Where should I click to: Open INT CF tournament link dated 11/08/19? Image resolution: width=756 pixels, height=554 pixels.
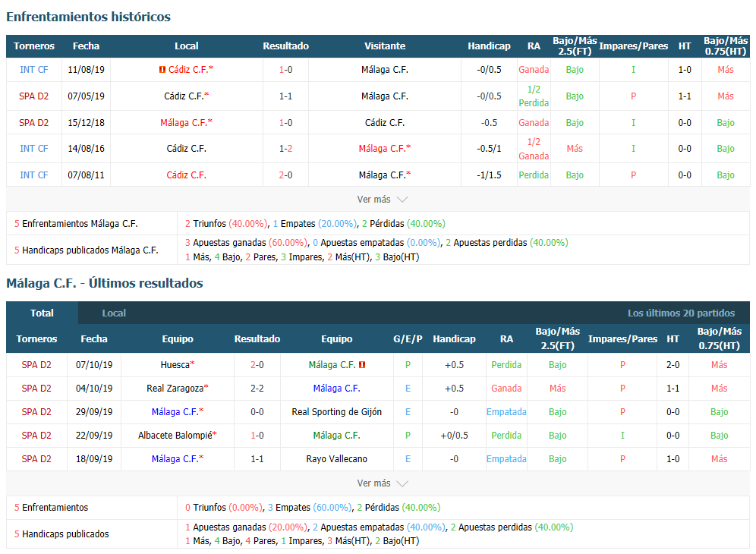tap(33, 69)
